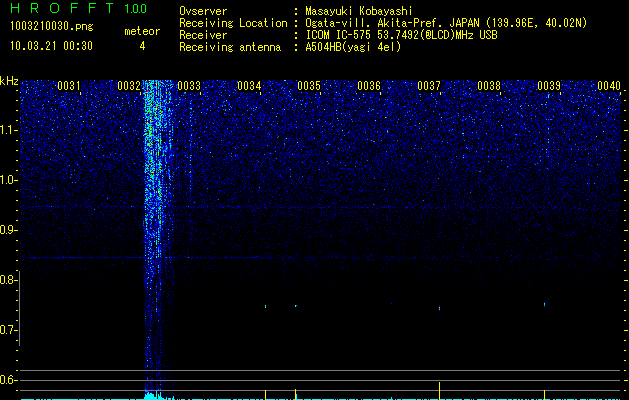Click the 0039 time marker
The image size is (629, 400).
point(549,85)
